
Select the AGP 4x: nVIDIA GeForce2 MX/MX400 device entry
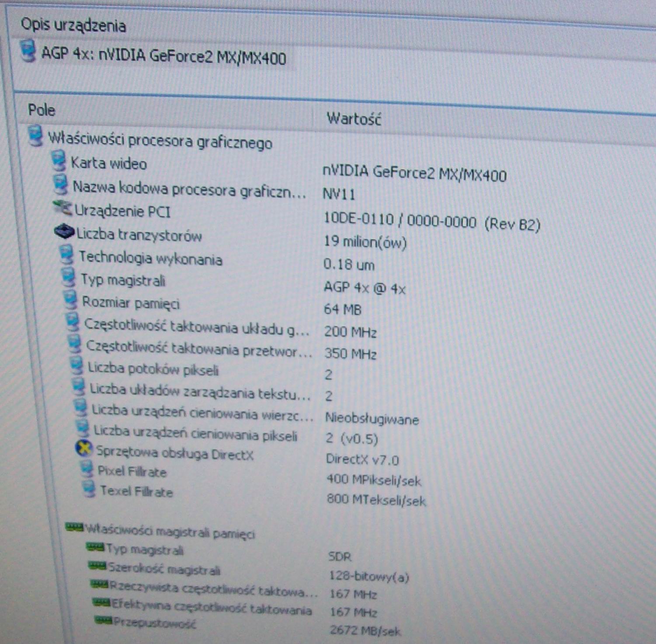point(164,56)
